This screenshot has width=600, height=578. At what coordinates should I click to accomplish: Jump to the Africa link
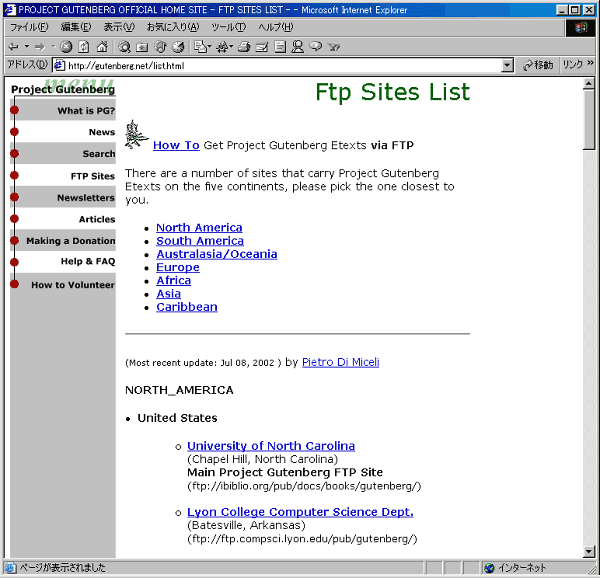(173, 280)
